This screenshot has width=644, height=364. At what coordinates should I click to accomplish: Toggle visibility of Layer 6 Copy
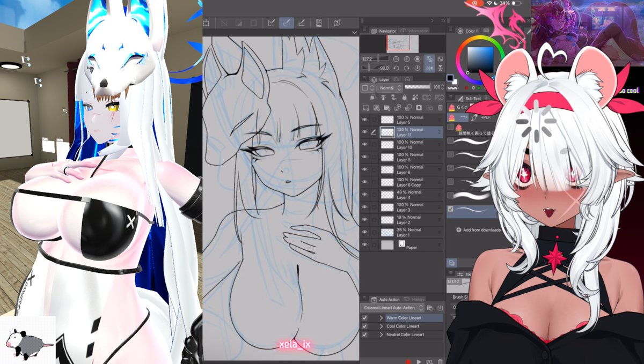pyautogui.click(x=364, y=182)
